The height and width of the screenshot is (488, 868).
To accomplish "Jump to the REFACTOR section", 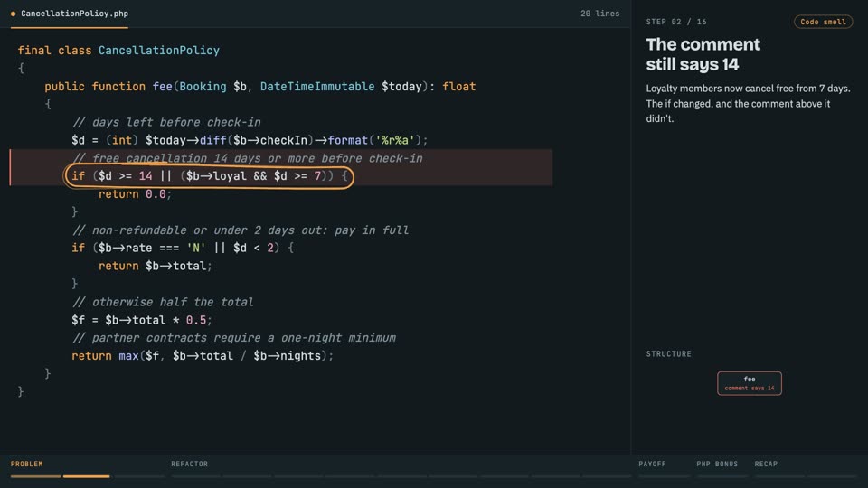I will [x=189, y=464].
